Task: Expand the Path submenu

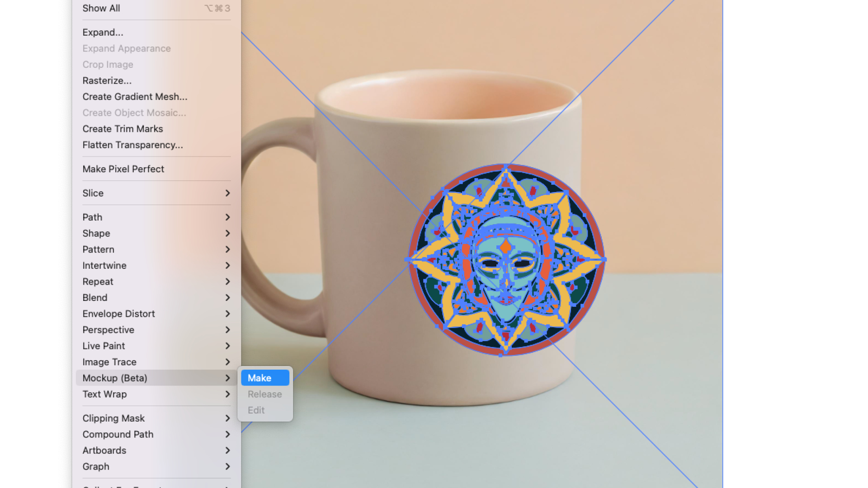Action: pyautogui.click(x=92, y=217)
